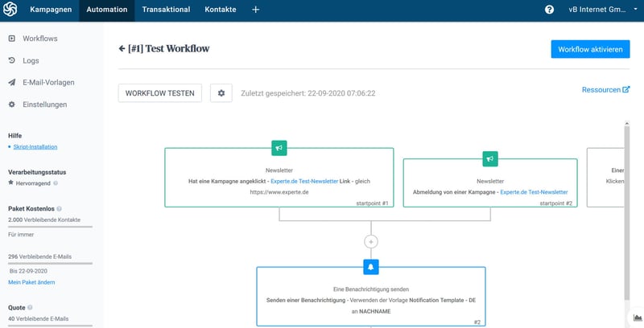The width and height of the screenshot is (644, 328).
Task: Open Workflows in the sidebar
Action: tap(40, 39)
